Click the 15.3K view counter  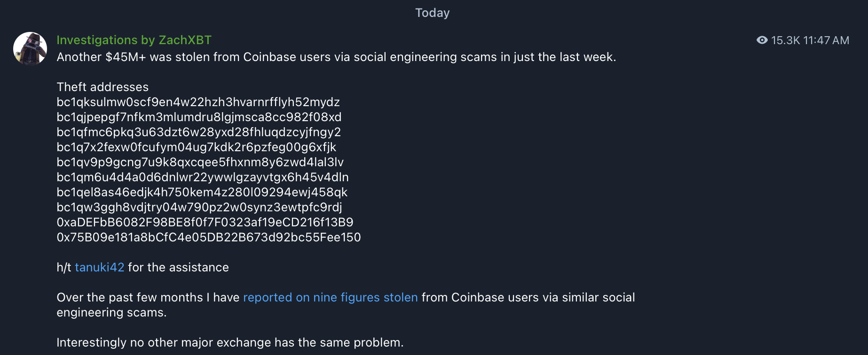tap(784, 40)
